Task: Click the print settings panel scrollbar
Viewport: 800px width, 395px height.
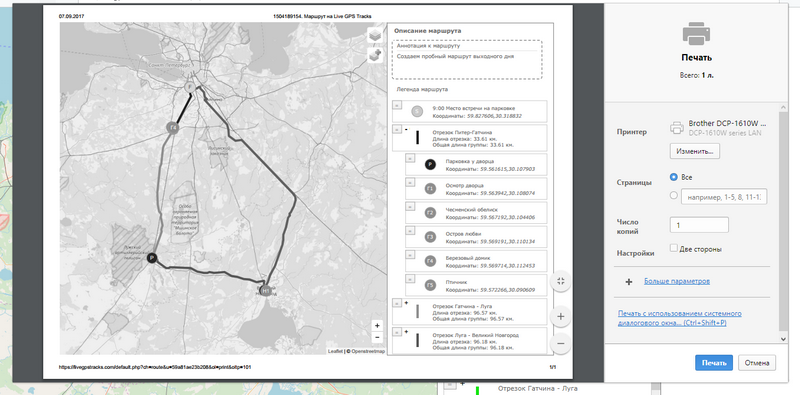Action: click(x=784, y=223)
